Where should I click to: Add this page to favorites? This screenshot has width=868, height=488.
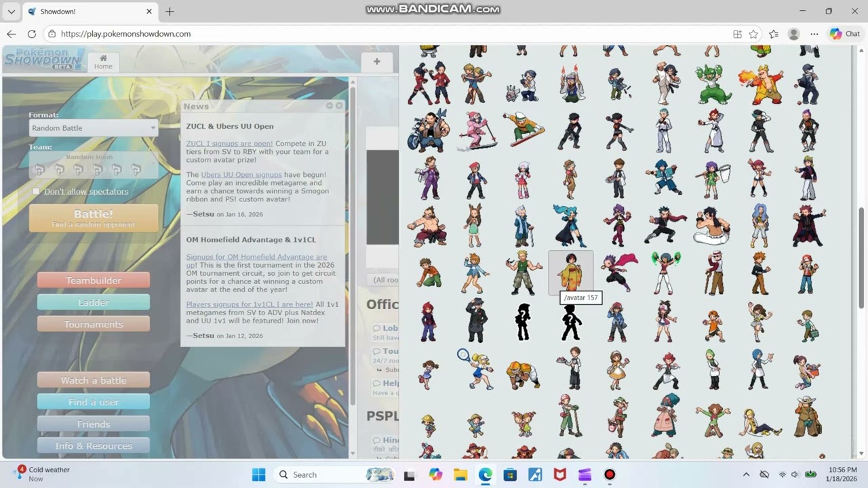(753, 34)
